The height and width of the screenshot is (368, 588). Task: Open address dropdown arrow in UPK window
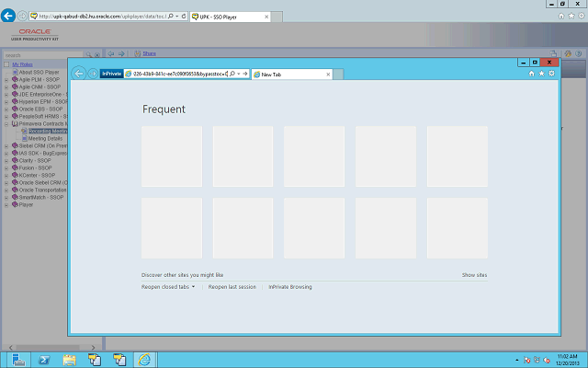coord(177,17)
